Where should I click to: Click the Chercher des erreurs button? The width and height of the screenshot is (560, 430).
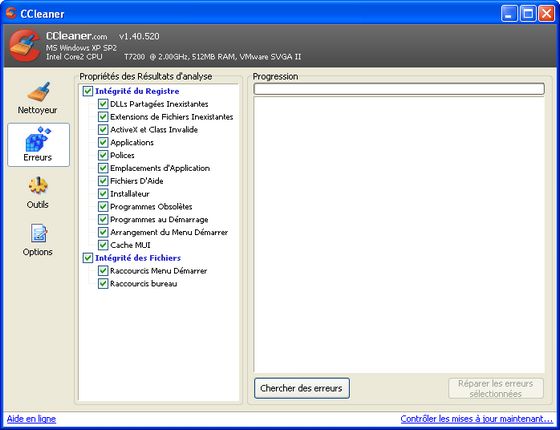click(x=302, y=388)
